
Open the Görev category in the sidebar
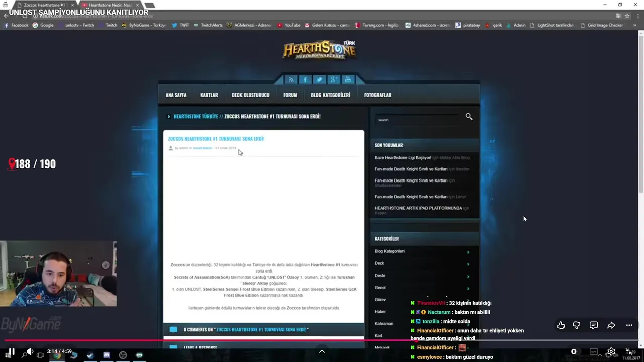[380, 300]
